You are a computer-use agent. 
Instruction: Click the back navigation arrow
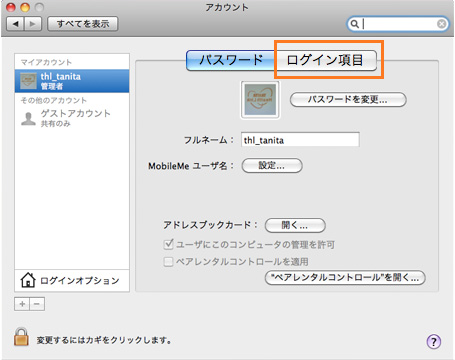point(15,24)
